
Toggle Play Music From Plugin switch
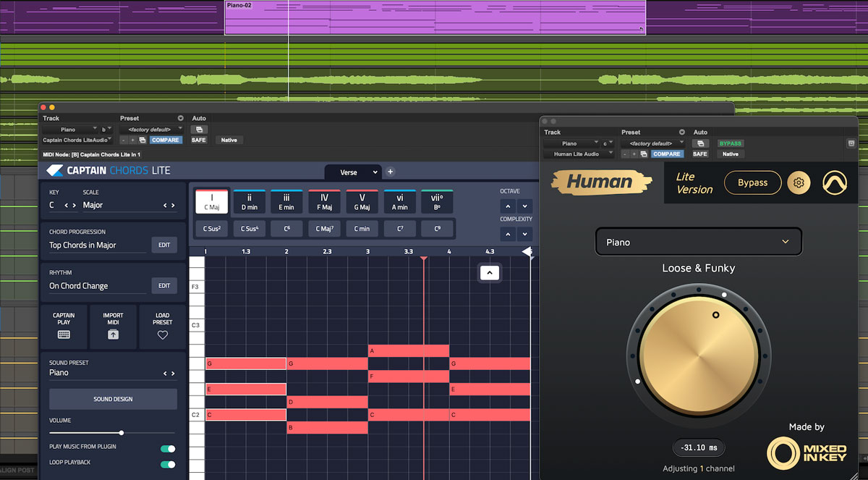168,449
